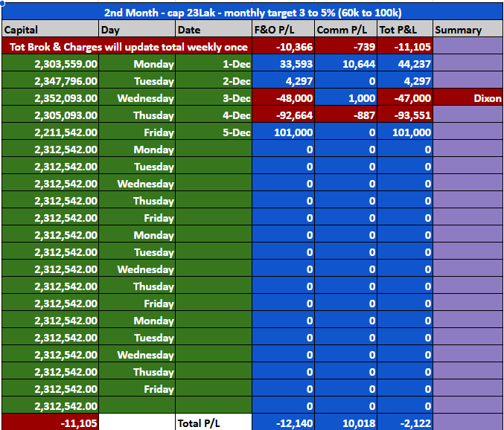Select Comm P/L value -887
504x430 pixels.
click(345, 115)
